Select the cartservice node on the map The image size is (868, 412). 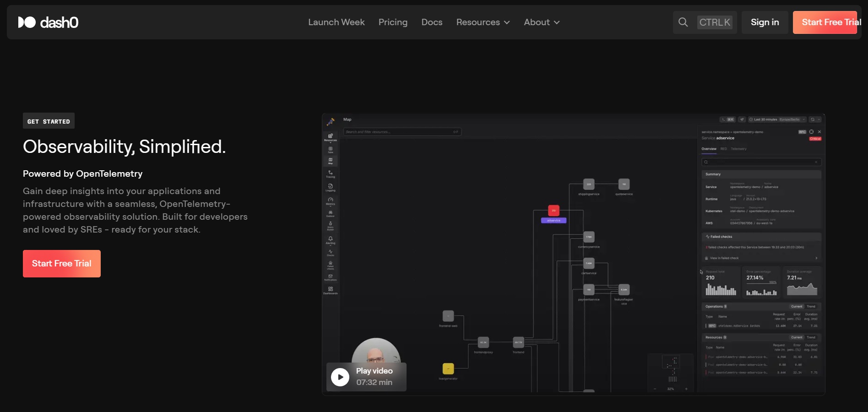[589, 263]
